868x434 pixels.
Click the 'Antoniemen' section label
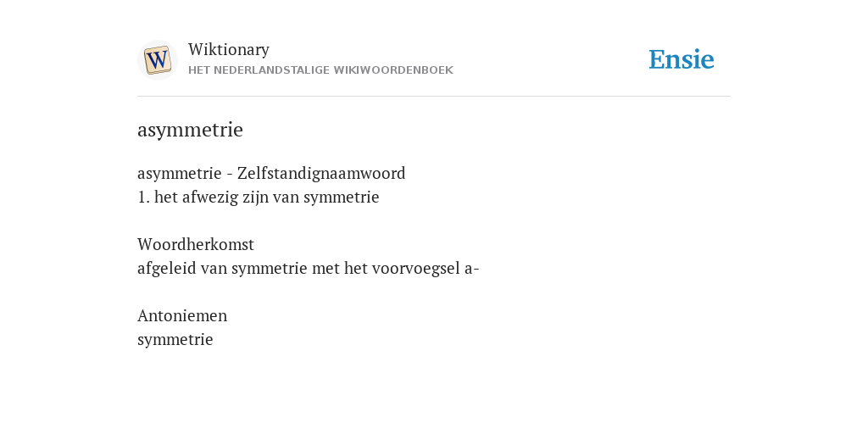182,315
